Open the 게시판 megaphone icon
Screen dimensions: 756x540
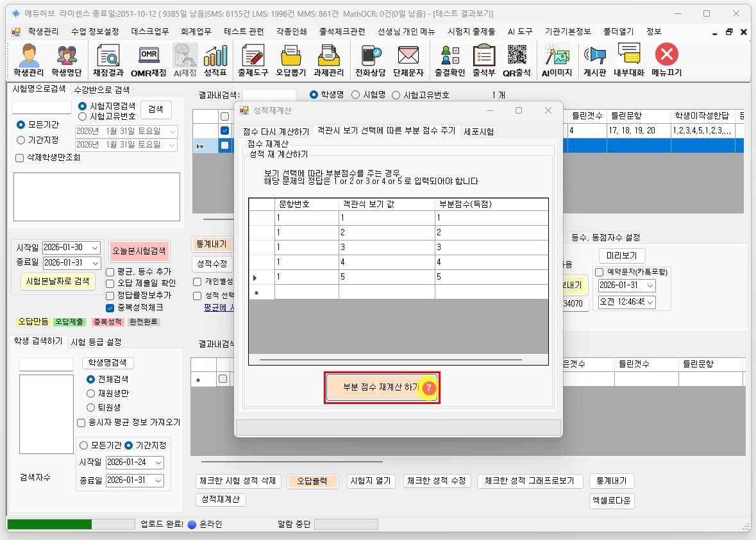(594, 61)
